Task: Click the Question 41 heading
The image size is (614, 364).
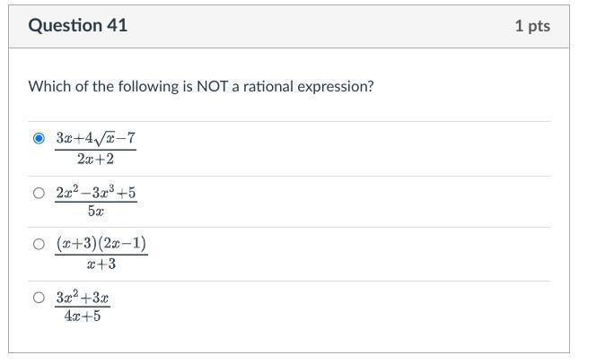Action: pos(78,26)
